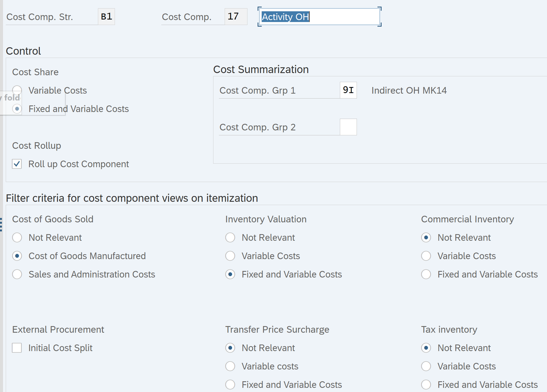Set Commercial Inventory to Variable Costs

click(x=426, y=256)
